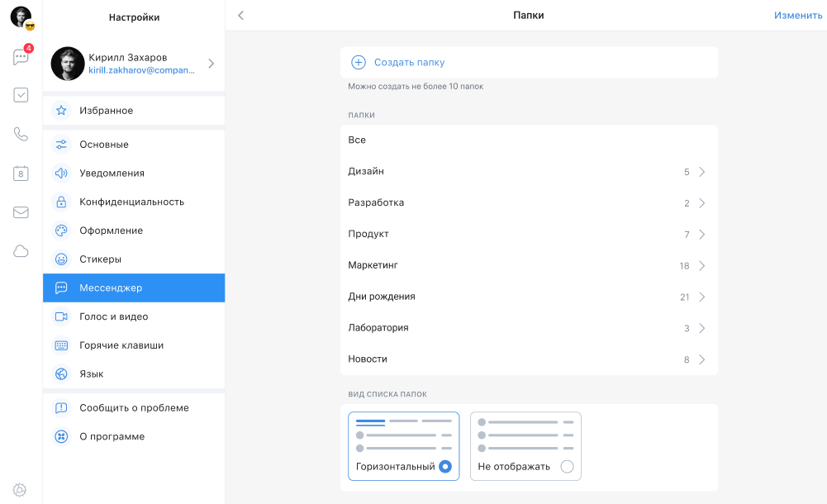
Task: Open Кирилл Захаров profile chevron
Action: tap(211, 64)
